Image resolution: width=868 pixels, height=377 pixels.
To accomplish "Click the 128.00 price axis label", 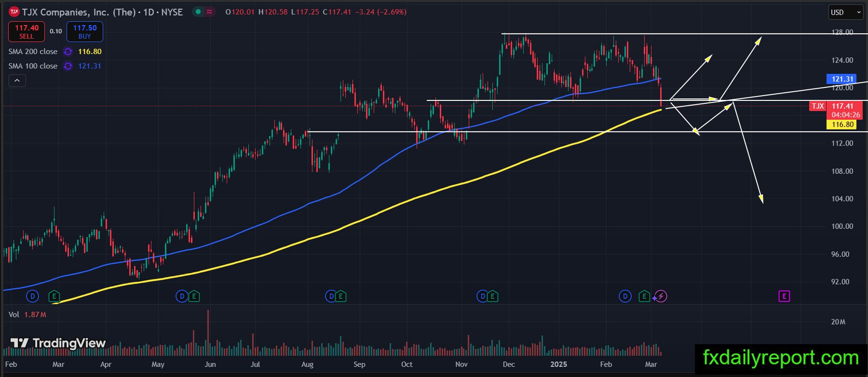I will click(842, 32).
